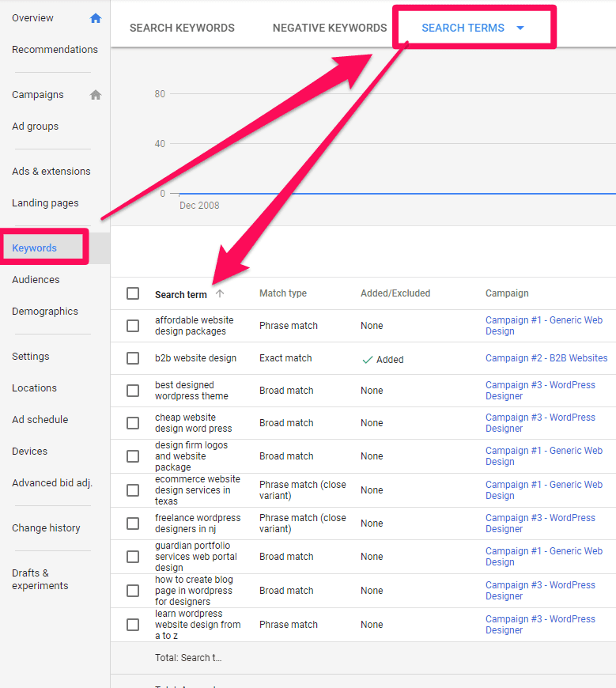616x688 pixels.
Task: Toggle the select-all checkbox in table header
Action: pyautogui.click(x=133, y=293)
